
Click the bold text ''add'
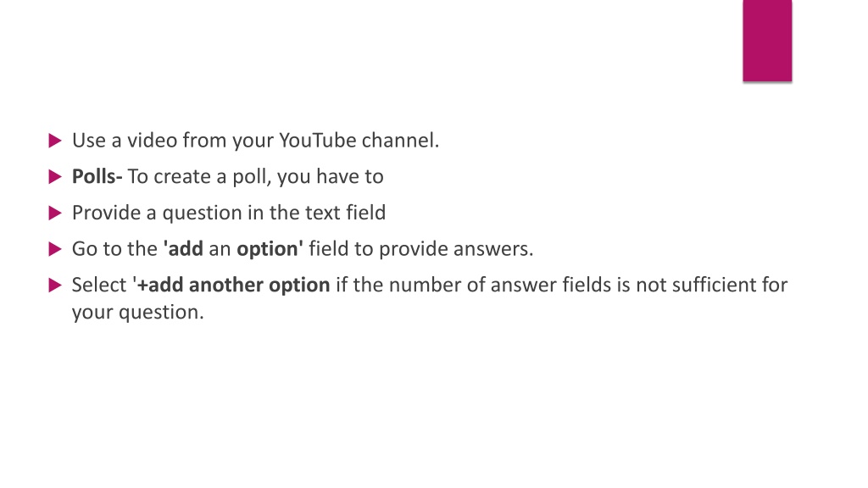pos(183,249)
